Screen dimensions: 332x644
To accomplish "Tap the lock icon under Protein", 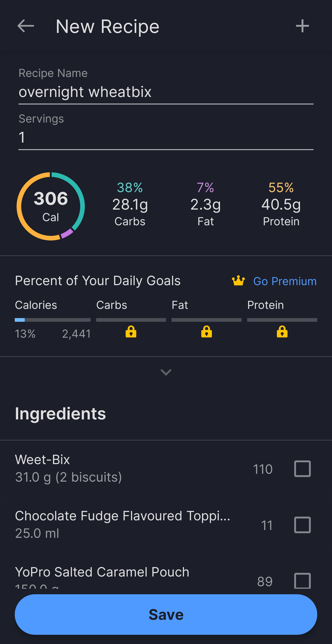I will click(282, 332).
